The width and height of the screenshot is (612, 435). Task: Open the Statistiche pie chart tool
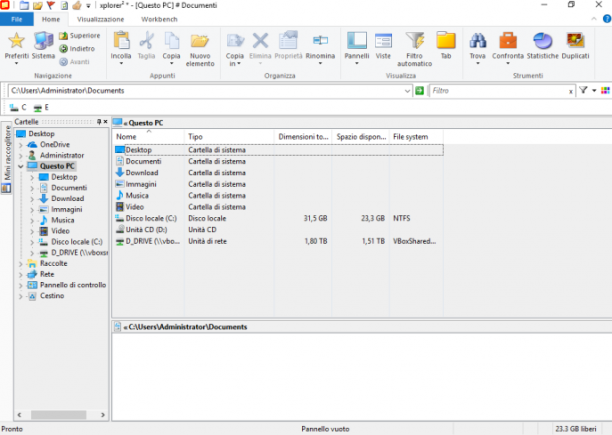point(543,40)
